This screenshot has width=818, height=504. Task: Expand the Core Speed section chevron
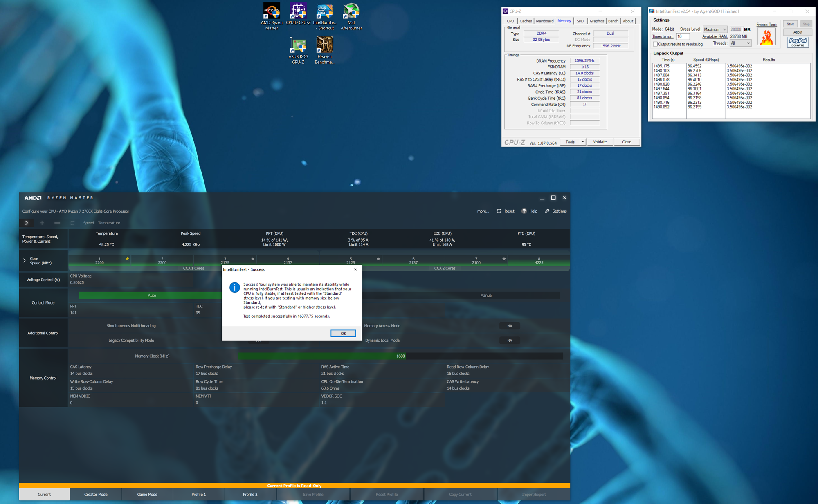pyautogui.click(x=25, y=261)
